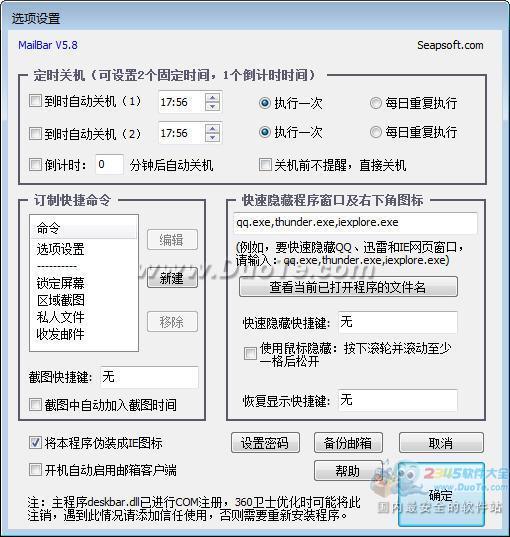Click the 设置密码 button

click(265, 443)
